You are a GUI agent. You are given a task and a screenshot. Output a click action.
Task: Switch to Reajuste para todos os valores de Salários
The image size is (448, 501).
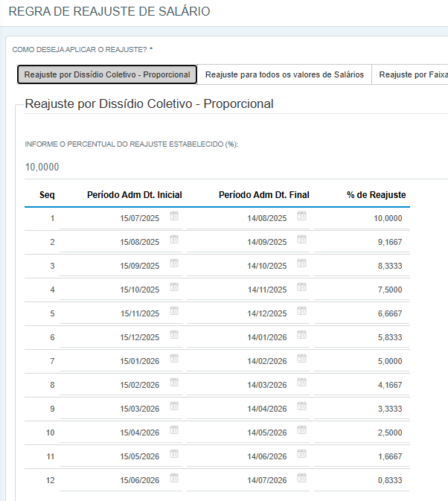pos(284,74)
